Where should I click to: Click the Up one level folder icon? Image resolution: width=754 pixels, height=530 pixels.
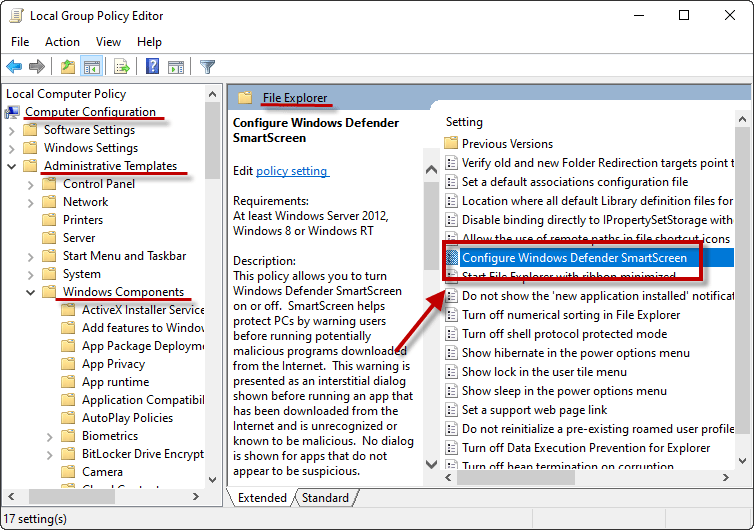68,66
